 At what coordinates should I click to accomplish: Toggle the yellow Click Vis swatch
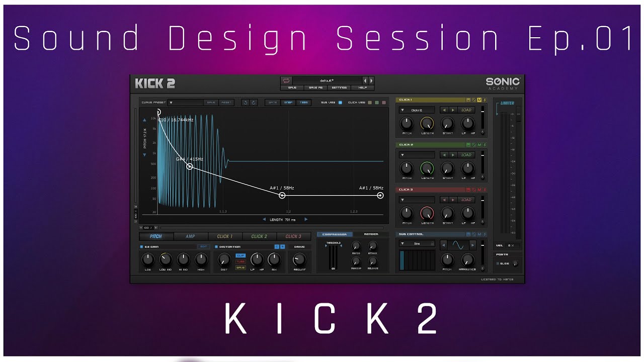[369, 103]
